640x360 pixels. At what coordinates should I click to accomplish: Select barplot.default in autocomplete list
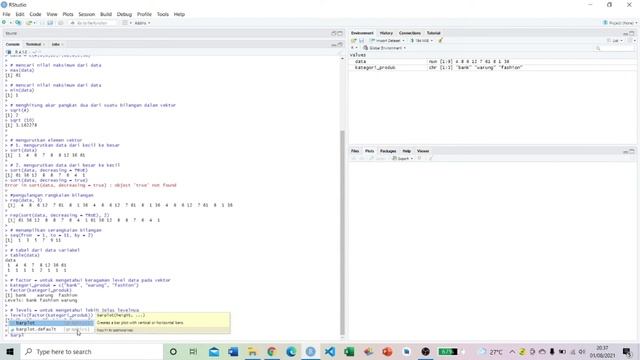(51, 329)
